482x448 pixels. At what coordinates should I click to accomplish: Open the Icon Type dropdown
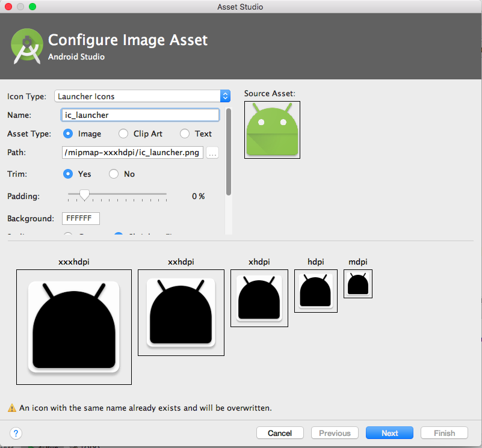pos(142,96)
